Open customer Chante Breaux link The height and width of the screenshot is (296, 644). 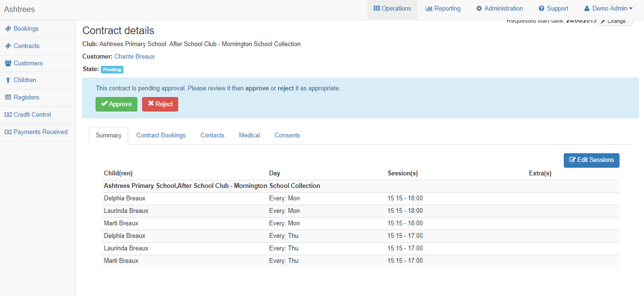[x=134, y=57]
